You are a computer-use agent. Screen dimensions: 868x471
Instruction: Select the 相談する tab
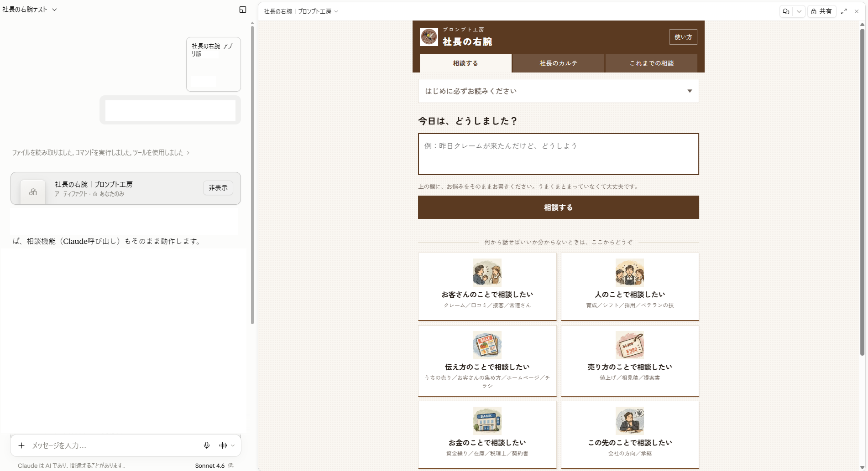click(x=465, y=63)
